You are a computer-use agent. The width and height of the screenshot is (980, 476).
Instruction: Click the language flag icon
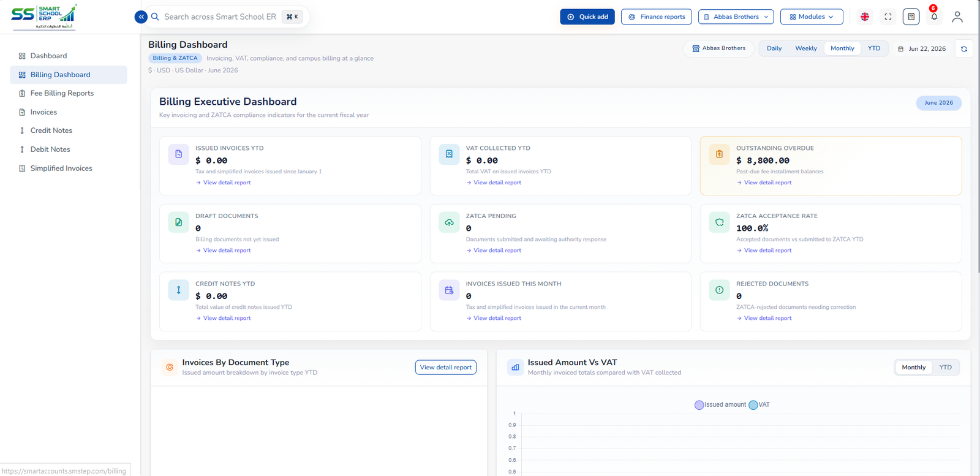click(x=865, y=17)
